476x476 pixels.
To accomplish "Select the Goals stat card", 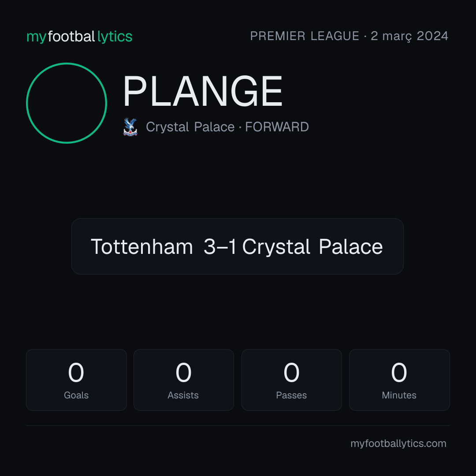I will (76, 380).
